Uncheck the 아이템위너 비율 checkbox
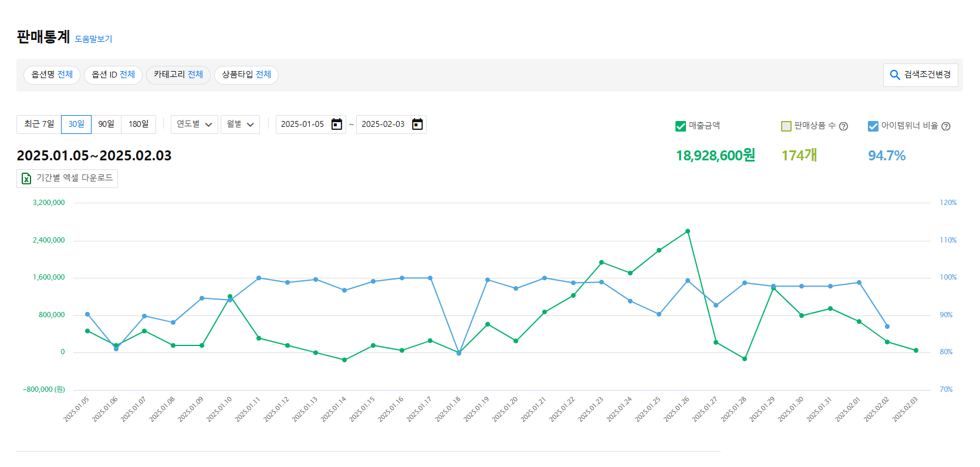The width and height of the screenshot is (980, 467). click(x=873, y=126)
